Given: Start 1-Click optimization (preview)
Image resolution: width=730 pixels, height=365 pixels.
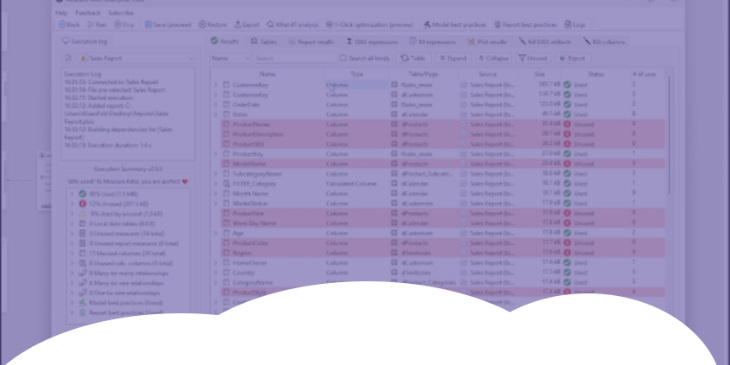Looking at the screenshot, I should click(x=369, y=25).
